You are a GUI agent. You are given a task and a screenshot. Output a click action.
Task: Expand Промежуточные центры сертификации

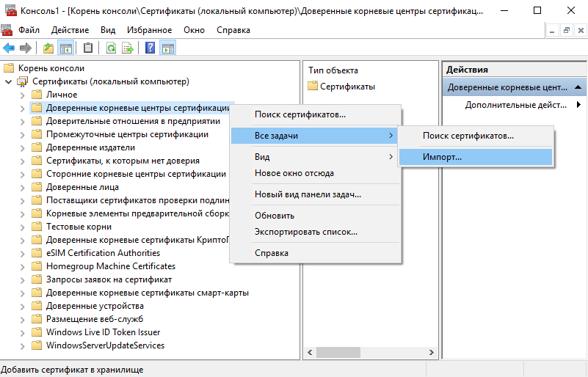click(23, 134)
